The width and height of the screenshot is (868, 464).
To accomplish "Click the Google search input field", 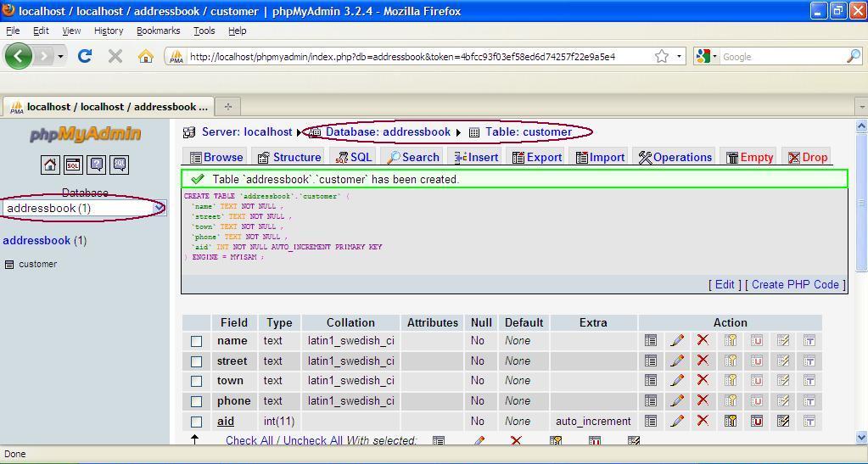I will [x=783, y=57].
